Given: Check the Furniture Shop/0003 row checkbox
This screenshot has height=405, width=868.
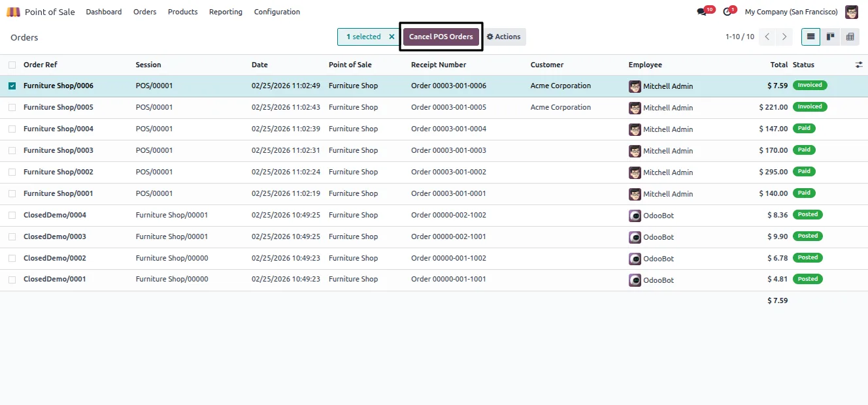Looking at the screenshot, I should pos(12,150).
